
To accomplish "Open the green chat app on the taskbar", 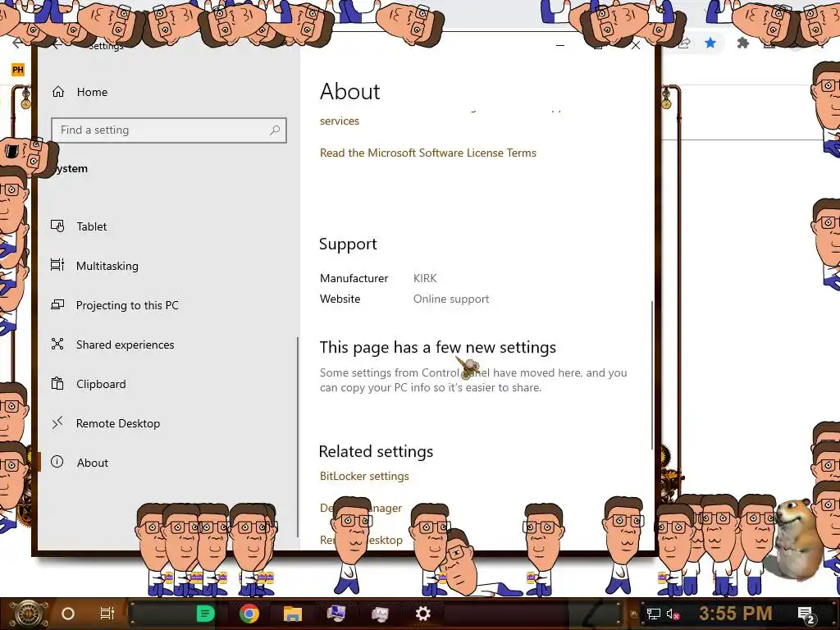I will 205,614.
